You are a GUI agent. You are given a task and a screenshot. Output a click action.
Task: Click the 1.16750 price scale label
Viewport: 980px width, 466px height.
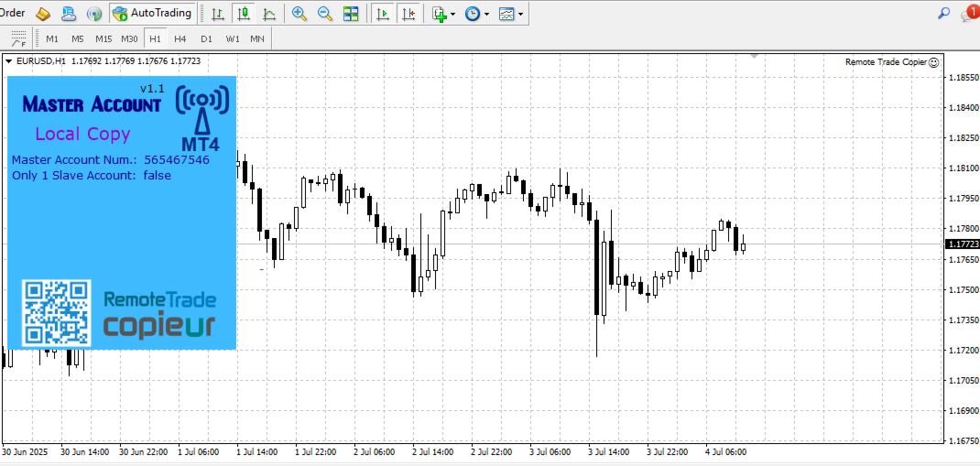pyautogui.click(x=964, y=441)
